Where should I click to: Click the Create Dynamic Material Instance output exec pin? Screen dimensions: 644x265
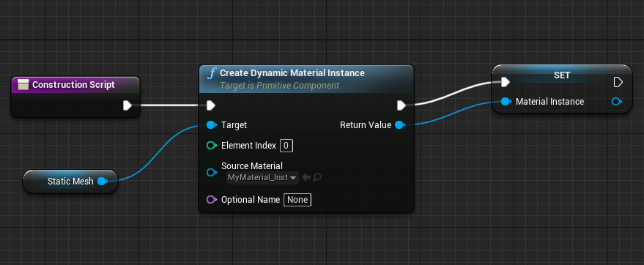tap(401, 106)
